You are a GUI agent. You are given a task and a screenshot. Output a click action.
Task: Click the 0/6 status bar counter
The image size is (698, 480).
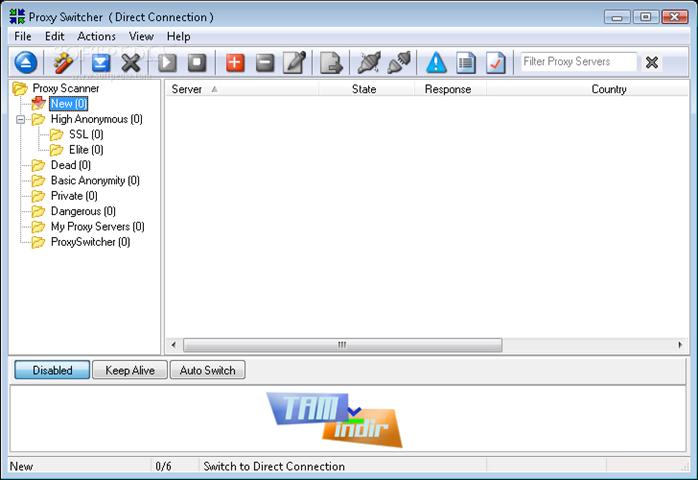click(163, 466)
